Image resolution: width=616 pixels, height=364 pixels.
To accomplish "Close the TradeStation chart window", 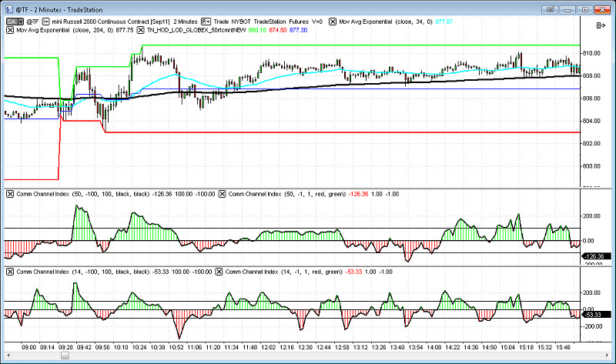I will pos(602,9).
